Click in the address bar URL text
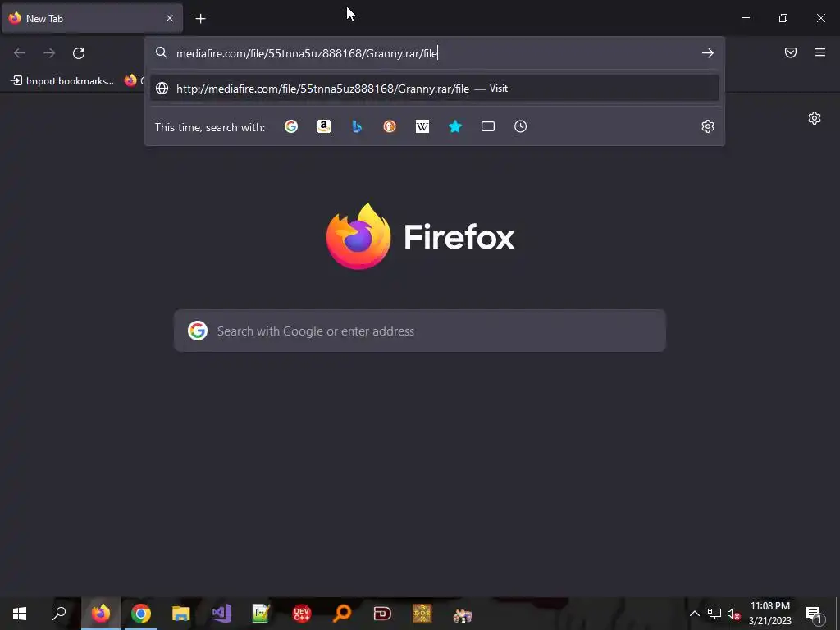This screenshot has width=840, height=630. 307,53
